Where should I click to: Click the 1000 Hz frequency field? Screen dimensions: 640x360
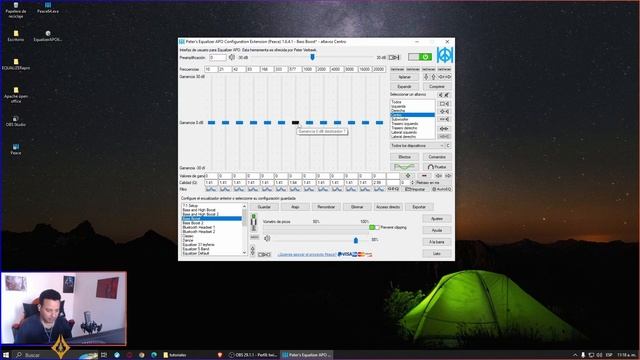pos(309,69)
